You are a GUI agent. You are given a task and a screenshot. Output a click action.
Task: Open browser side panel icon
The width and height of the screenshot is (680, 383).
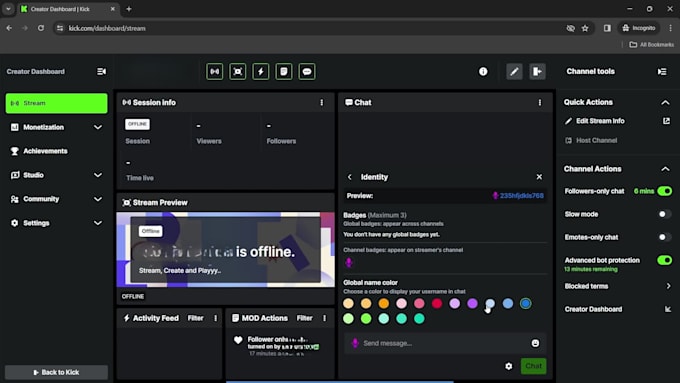coord(607,28)
